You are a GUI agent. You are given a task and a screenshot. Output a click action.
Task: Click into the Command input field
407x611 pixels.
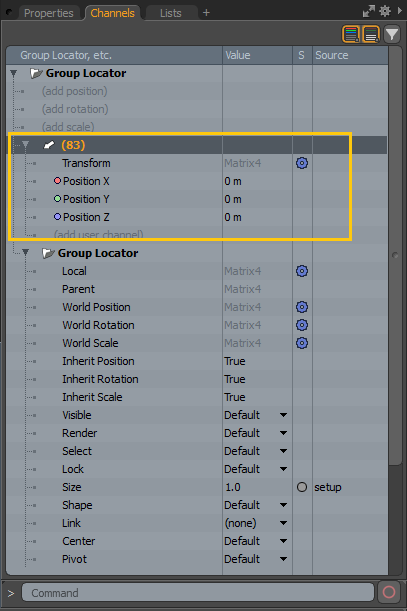pyautogui.click(x=198, y=593)
